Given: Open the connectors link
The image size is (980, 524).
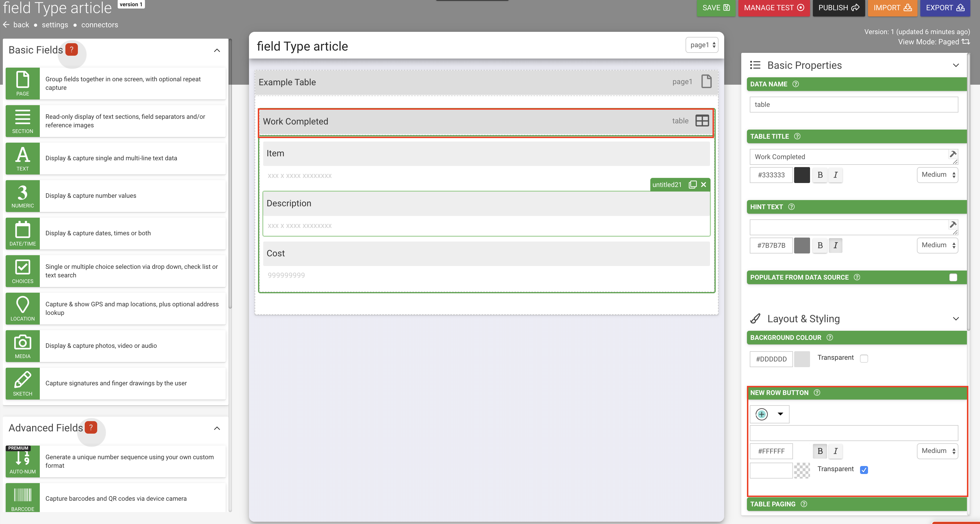Looking at the screenshot, I should tap(99, 25).
